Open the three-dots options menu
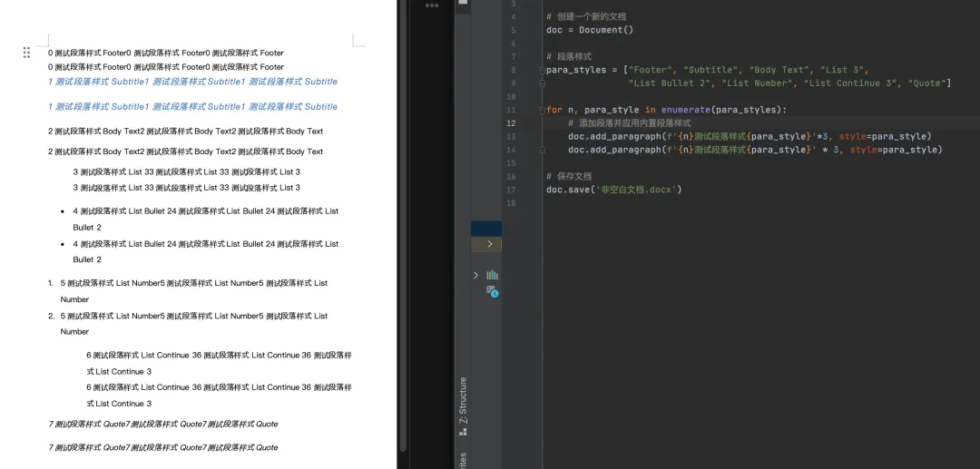The height and width of the screenshot is (469, 980). (432, 5)
